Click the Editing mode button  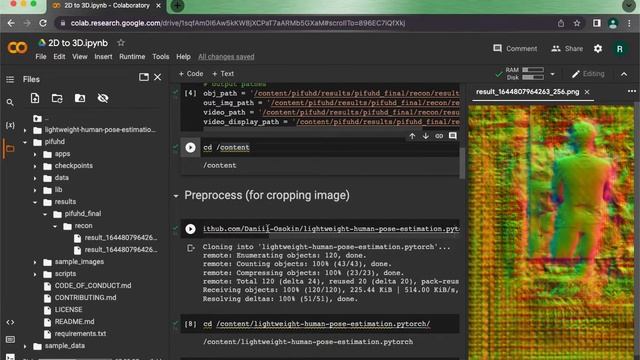click(x=588, y=74)
